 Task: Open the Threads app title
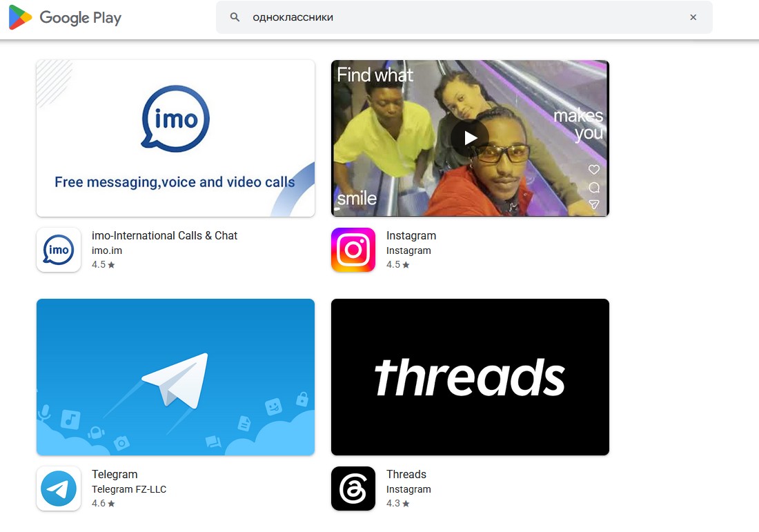[x=406, y=475]
